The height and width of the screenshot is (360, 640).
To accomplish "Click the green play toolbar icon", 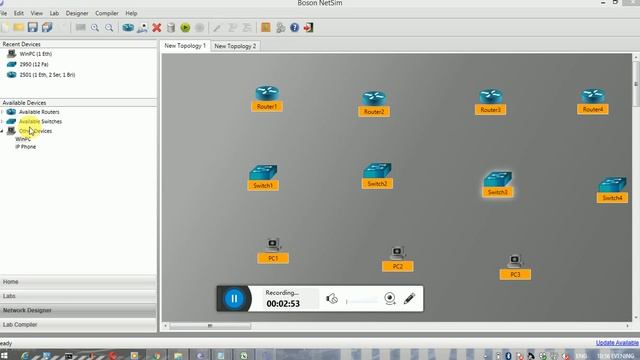I will tap(185, 27).
